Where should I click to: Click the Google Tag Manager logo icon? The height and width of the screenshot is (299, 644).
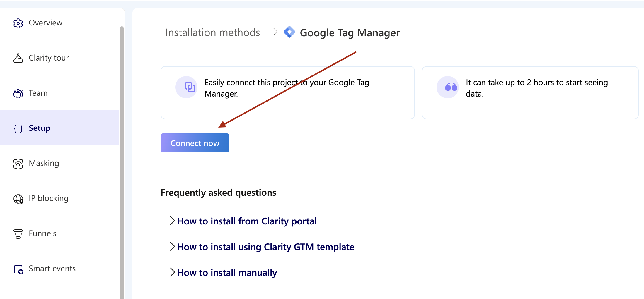289,32
